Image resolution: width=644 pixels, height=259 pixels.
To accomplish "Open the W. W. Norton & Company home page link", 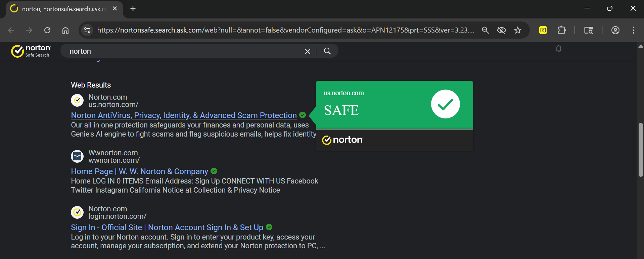I will click(139, 171).
